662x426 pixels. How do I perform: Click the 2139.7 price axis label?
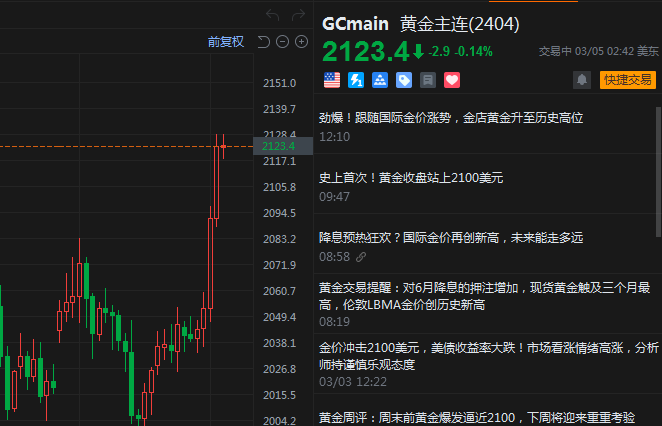click(279, 109)
